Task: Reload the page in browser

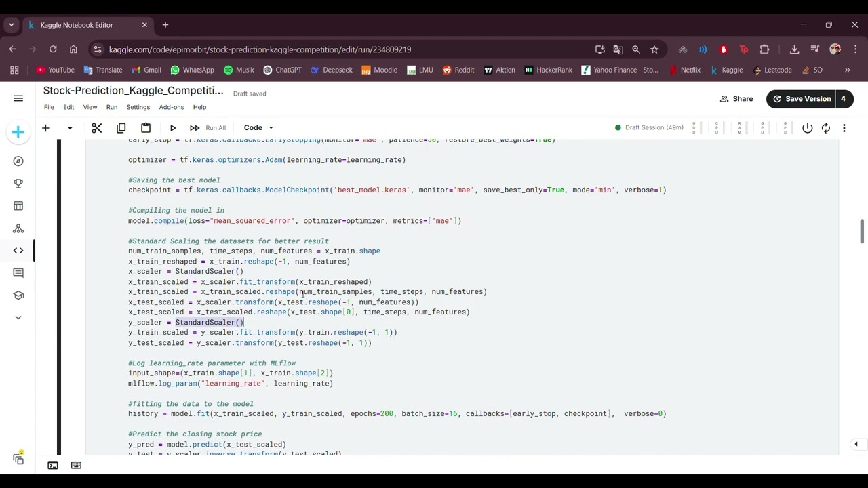Action: tap(53, 49)
